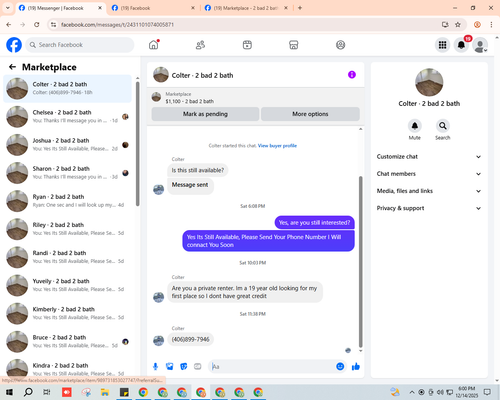Open Windows taskbar search
Viewport: 500px width, 400px height.
(28, 392)
